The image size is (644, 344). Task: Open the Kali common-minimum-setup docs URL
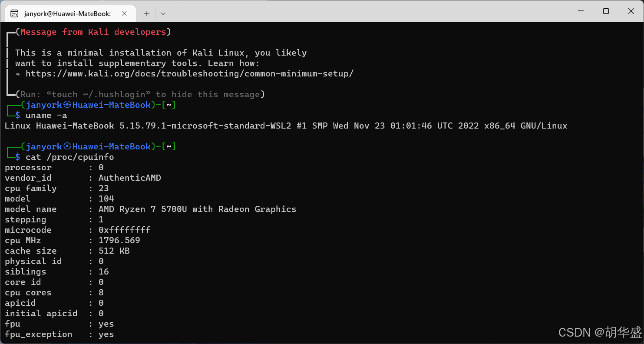(189, 73)
